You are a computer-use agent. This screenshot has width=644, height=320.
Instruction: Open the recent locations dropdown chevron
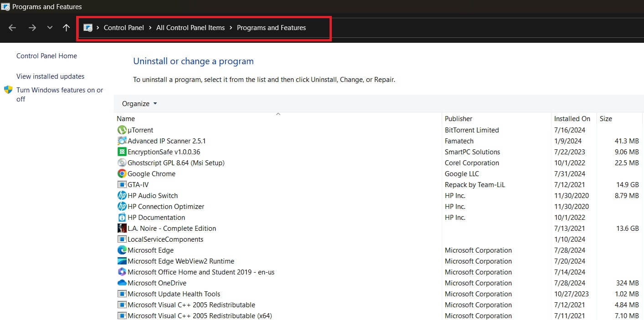tap(50, 28)
